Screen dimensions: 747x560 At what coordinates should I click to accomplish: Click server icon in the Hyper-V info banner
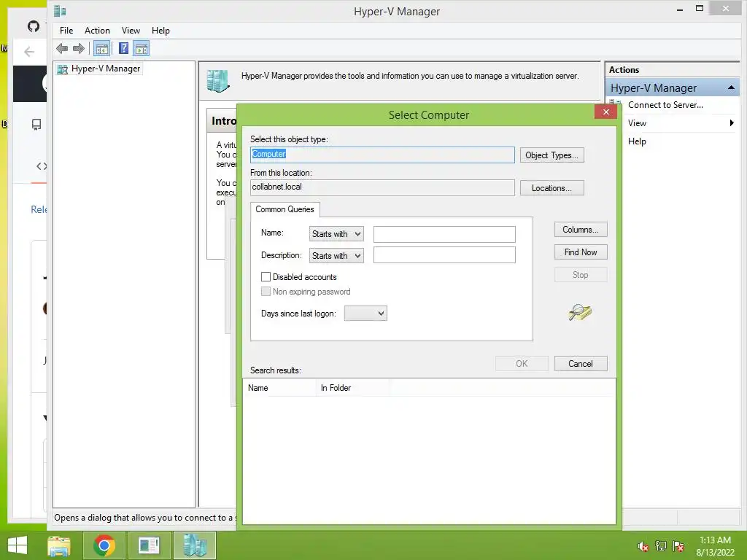(x=218, y=80)
